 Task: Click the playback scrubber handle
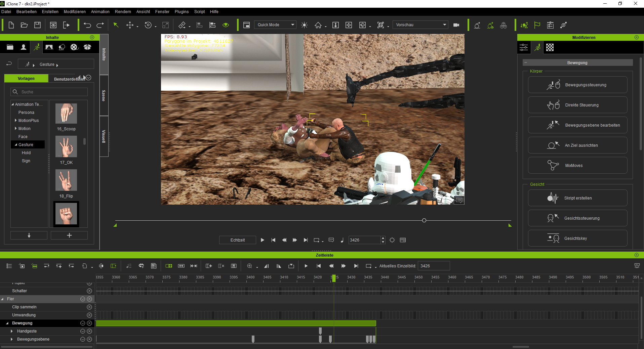[424, 220]
